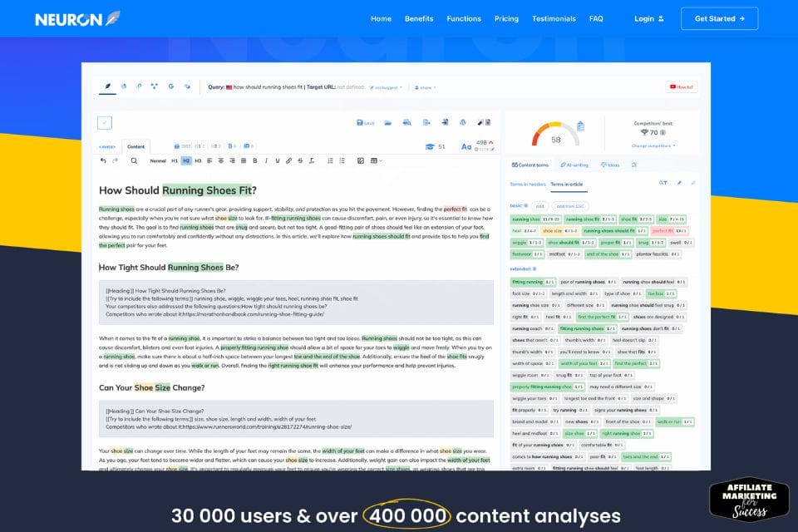798x532 pixels.
Task: Click the undo arrow in editor toolbar
Action: tap(103, 160)
